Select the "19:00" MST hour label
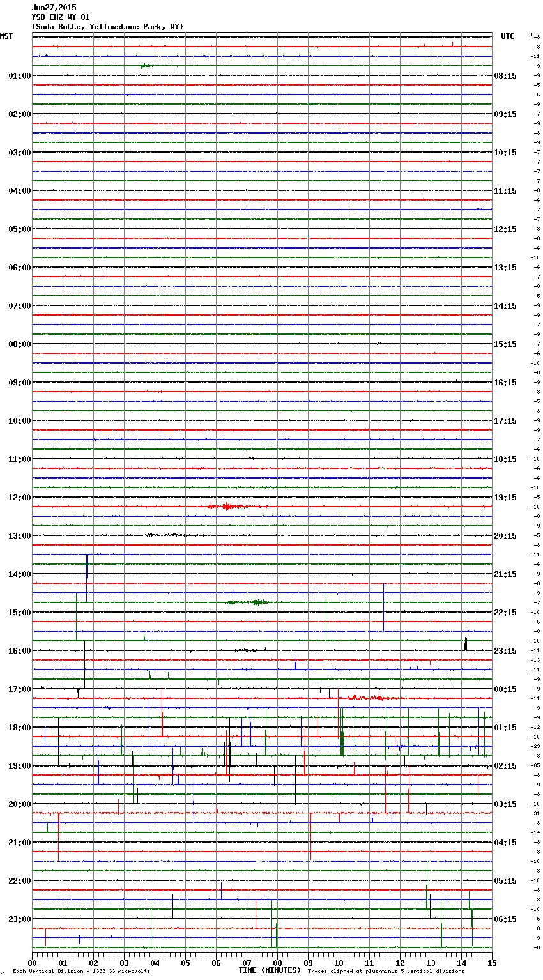Image resolution: width=543 pixels, height=980 pixels. tap(19, 766)
